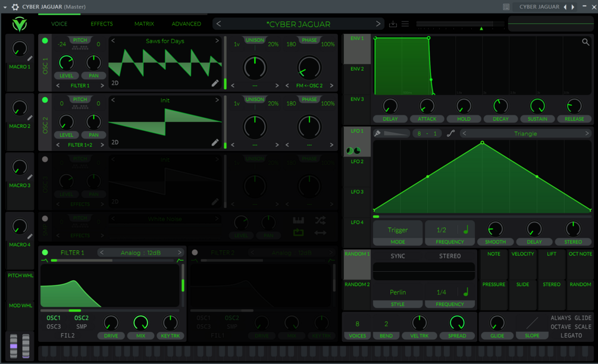
Task: Open the LFO Trigger mode selector
Action: point(398,230)
